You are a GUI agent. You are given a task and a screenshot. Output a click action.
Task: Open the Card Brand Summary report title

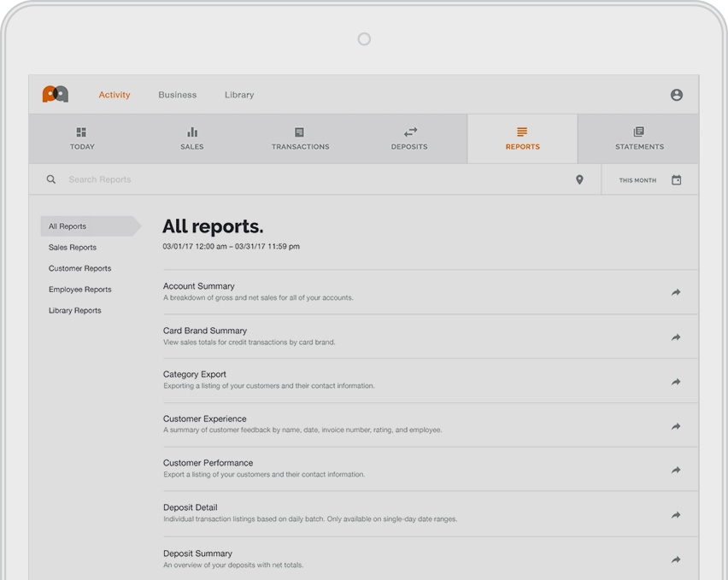(205, 331)
